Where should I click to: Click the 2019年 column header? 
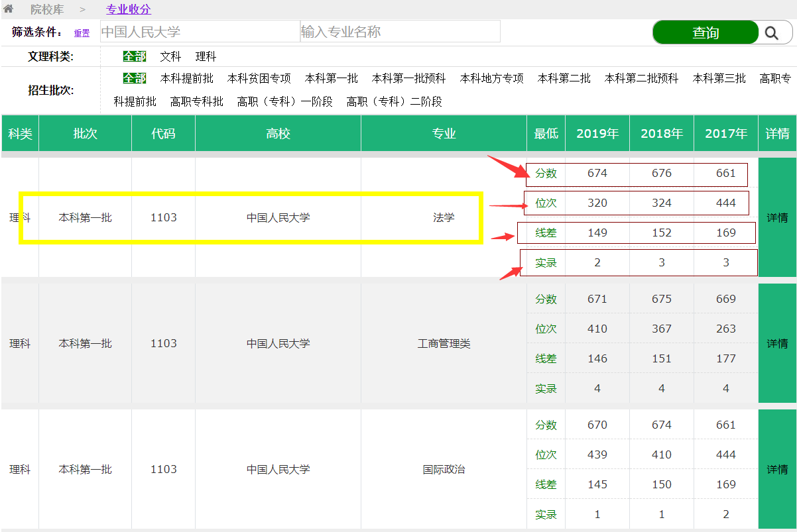click(597, 134)
